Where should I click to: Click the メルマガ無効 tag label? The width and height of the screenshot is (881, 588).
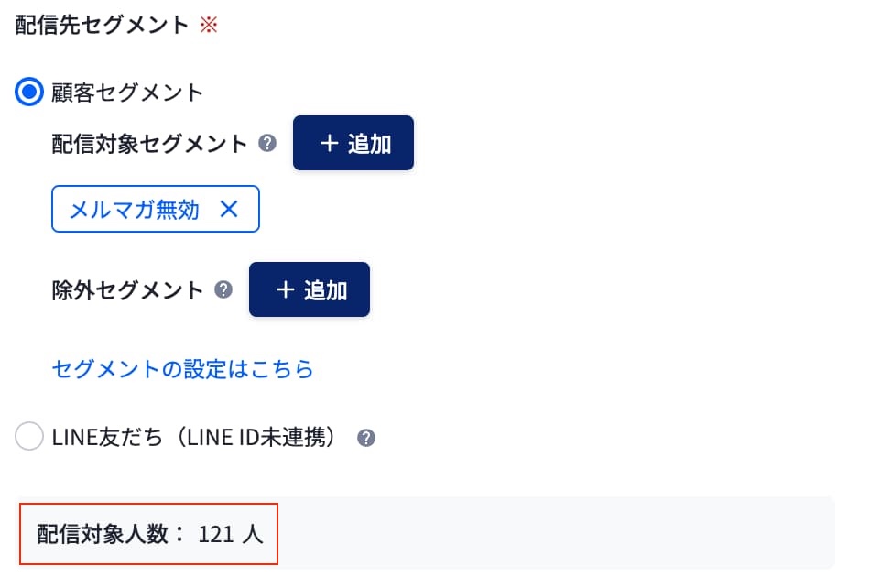click(x=135, y=210)
